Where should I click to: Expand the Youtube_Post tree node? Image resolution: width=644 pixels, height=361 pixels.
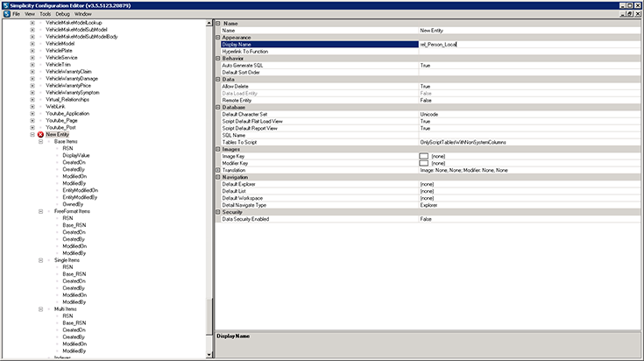pos(32,128)
